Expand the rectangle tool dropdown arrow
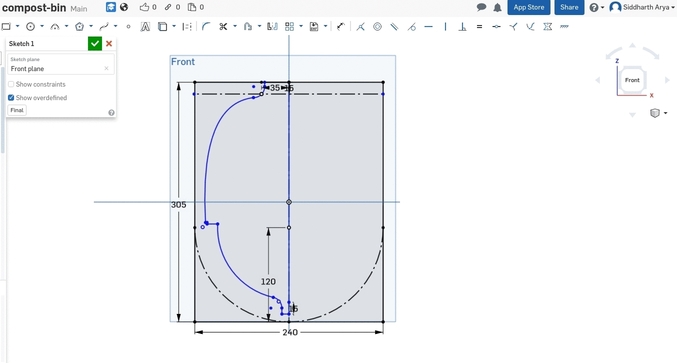 (17, 27)
